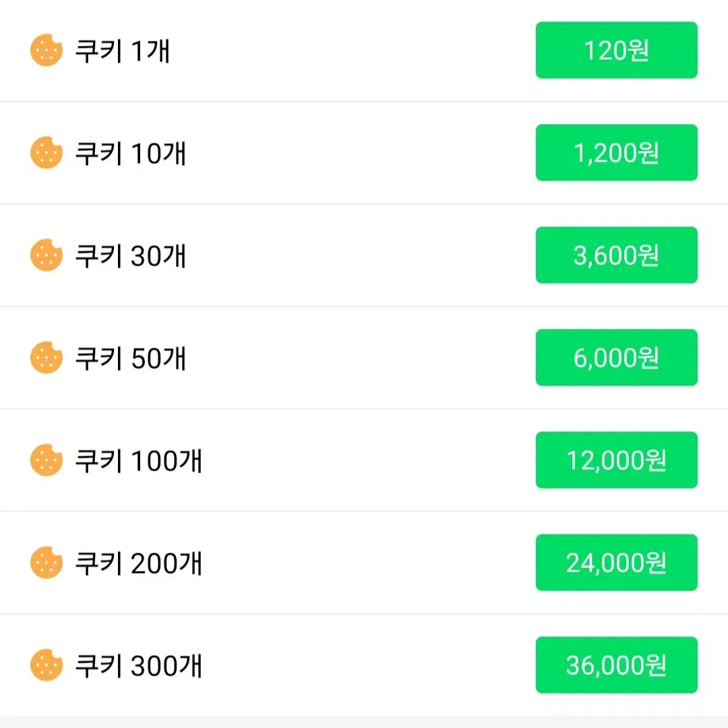The height and width of the screenshot is (728, 728).
Task: Select the 쿠키 10개 label text
Action: coord(131,153)
